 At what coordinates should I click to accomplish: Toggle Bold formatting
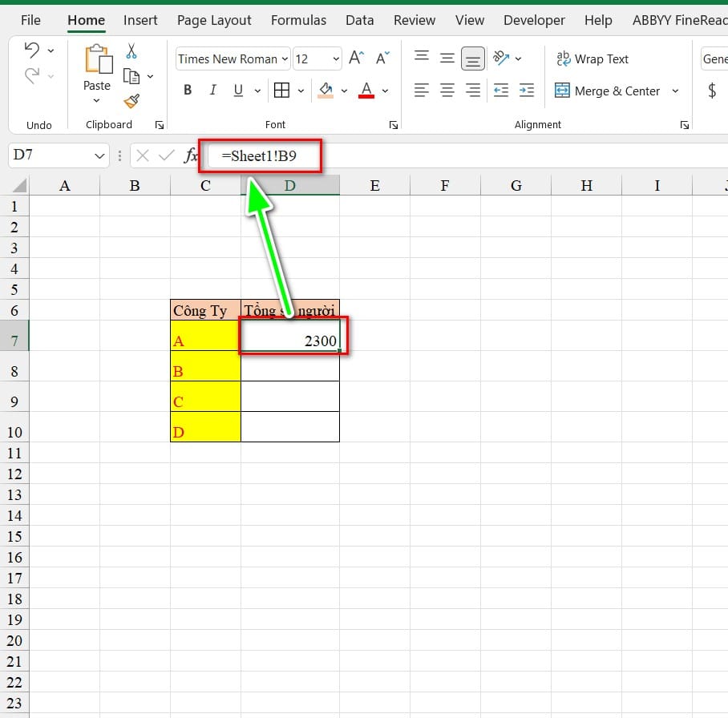188,91
